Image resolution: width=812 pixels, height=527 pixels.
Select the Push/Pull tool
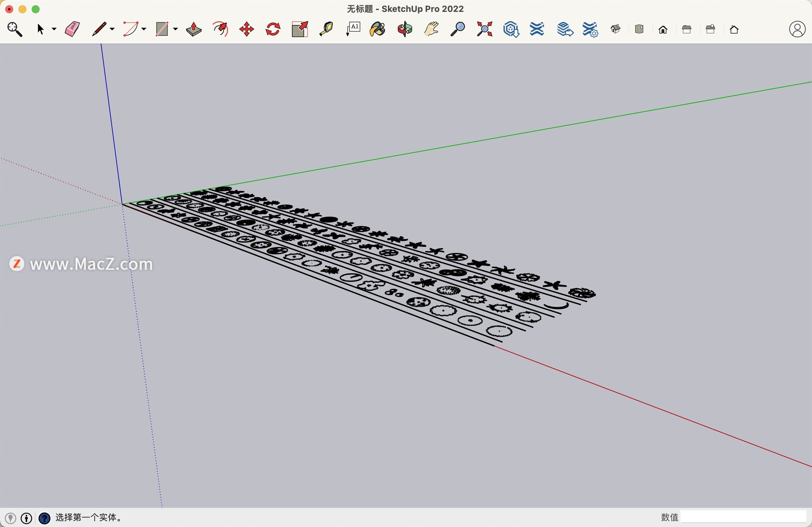click(x=194, y=29)
